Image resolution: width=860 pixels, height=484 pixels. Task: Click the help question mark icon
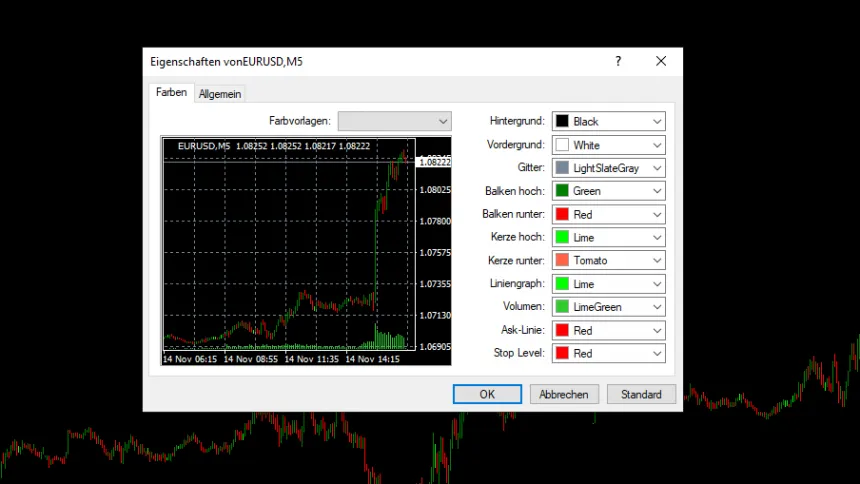618,61
